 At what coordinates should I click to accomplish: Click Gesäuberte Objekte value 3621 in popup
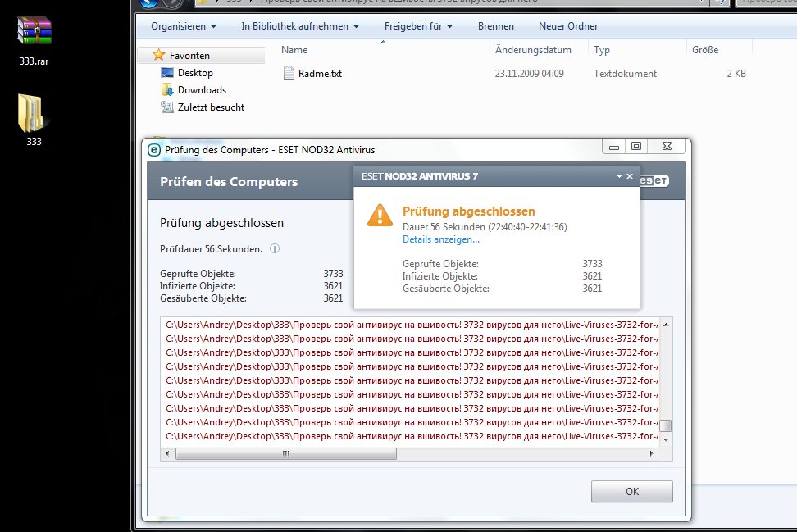pos(592,288)
